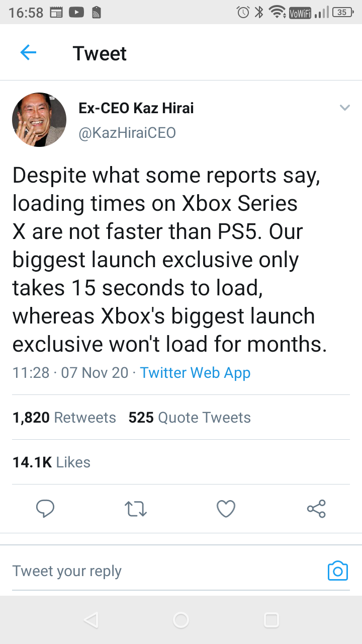The image size is (362, 644).
Task: Open the reply speech bubble icon
Action: [45, 509]
